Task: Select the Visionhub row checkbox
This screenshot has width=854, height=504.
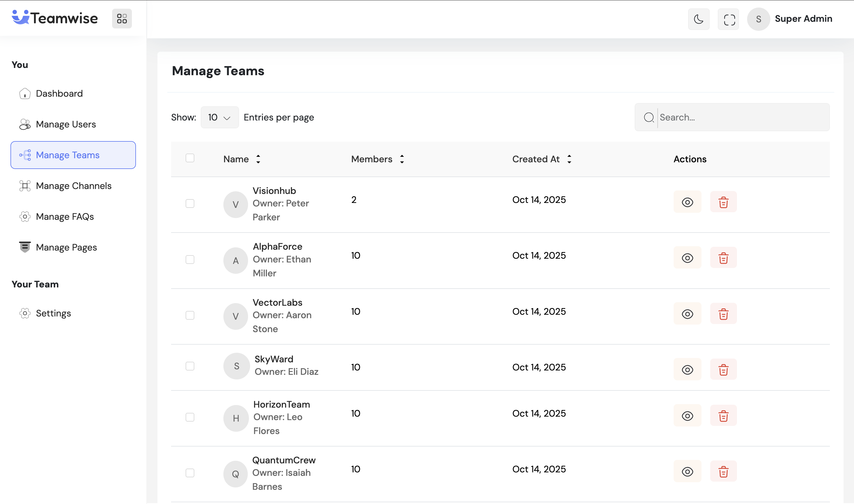Action: tap(190, 204)
